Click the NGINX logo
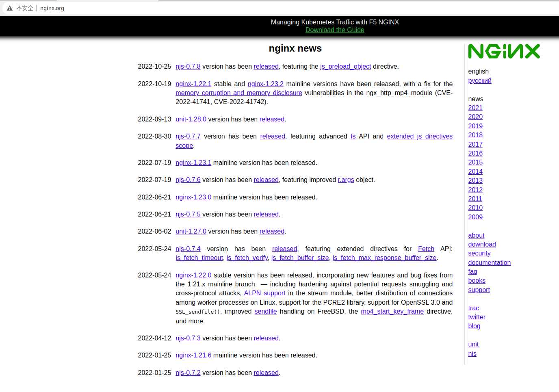 (504, 52)
